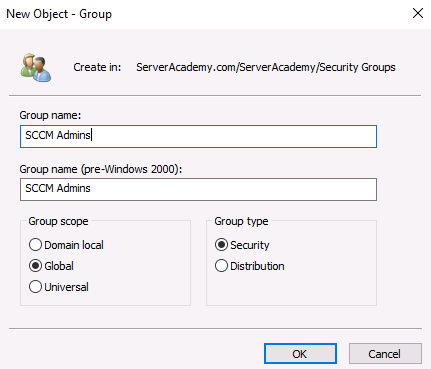Click the separator line above the OK button
This screenshot has height=369, width=431.
click(x=215, y=328)
